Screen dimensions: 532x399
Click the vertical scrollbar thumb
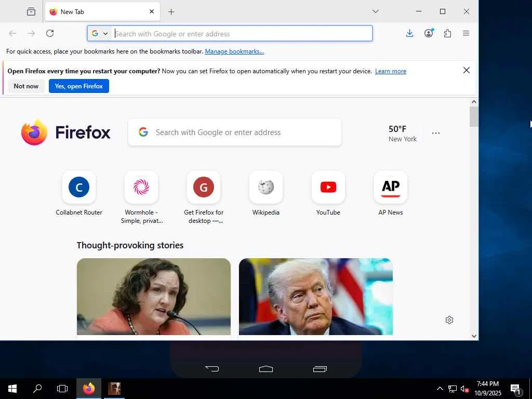(474, 117)
